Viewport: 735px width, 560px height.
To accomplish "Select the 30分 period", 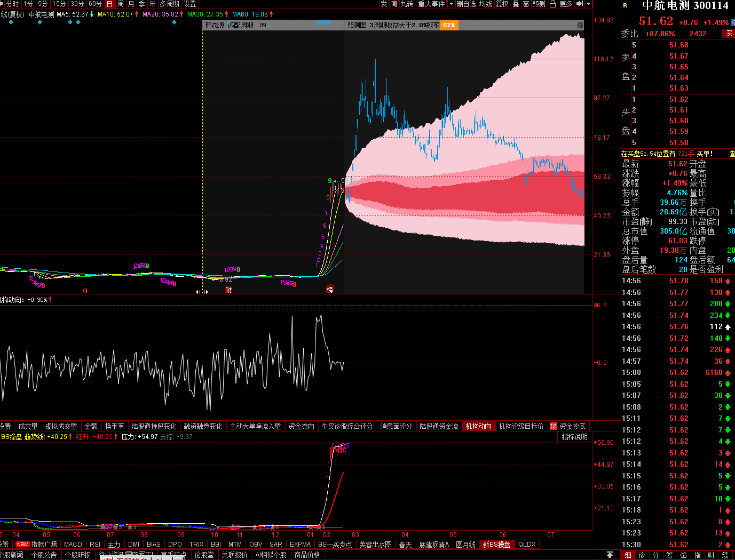I will click(77, 4).
